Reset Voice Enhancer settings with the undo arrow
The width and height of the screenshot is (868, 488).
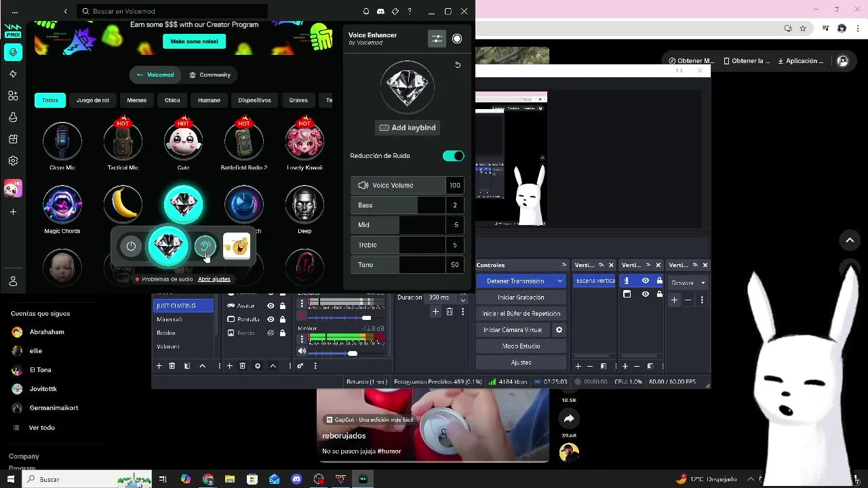458,65
